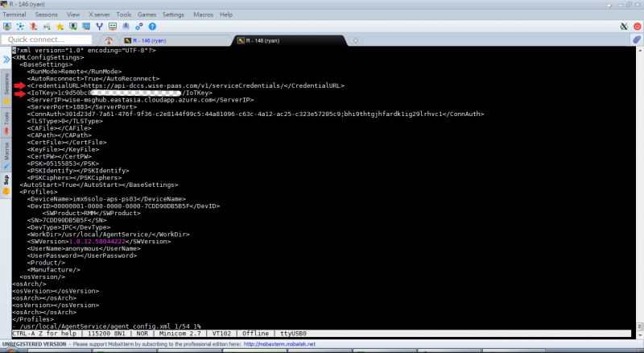
Task: Open the Tools sidebar tab
Action: pyautogui.click(x=6, y=118)
